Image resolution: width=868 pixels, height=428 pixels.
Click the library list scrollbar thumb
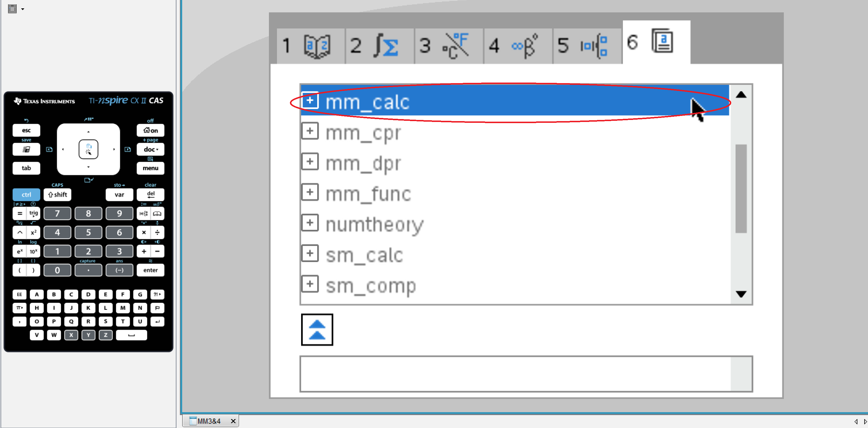(741, 188)
